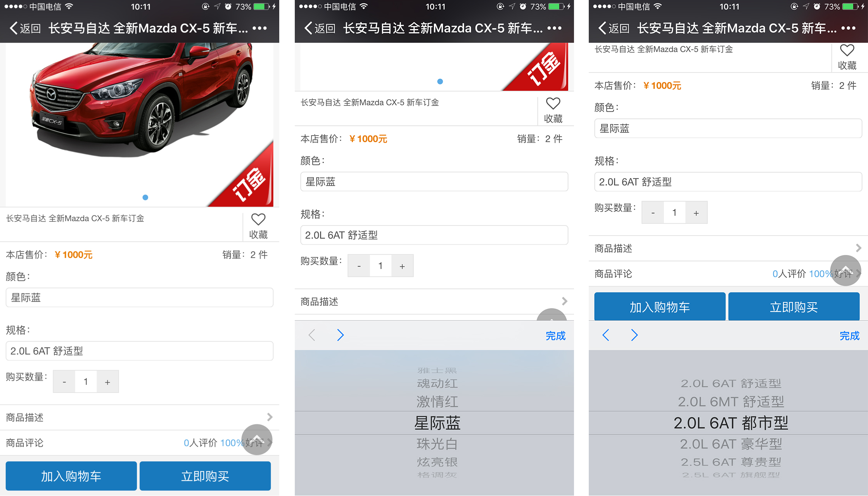
Task: Open the 颜色 星际蓝 selector on right screen
Action: (728, 128)
